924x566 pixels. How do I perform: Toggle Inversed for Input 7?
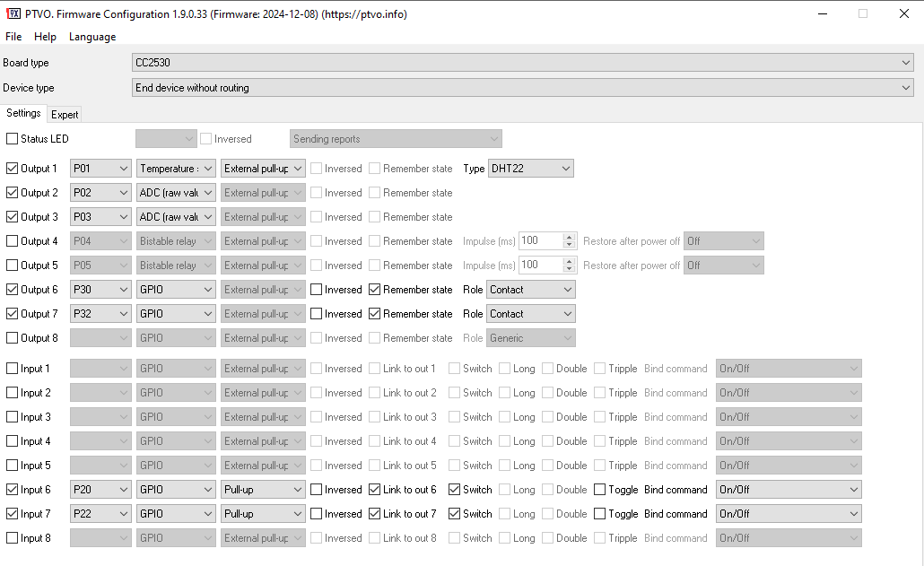point(317,513)
